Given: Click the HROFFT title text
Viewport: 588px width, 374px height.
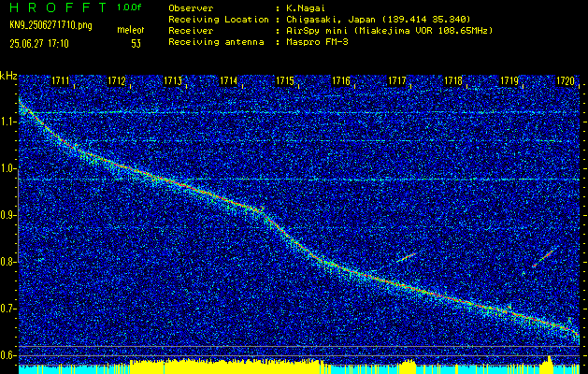Looking at the screenshot, I should pyautogui.click(x=58, y=7).
